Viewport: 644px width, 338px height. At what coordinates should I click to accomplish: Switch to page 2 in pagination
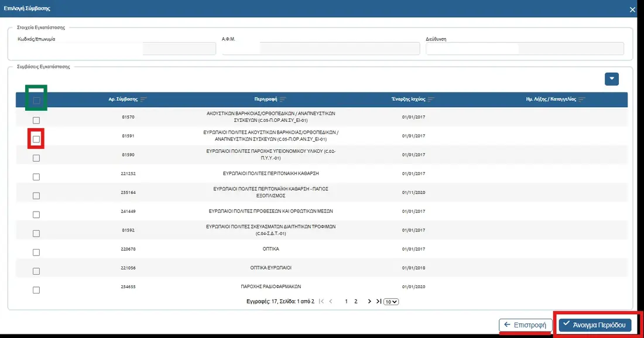(356, 302)
